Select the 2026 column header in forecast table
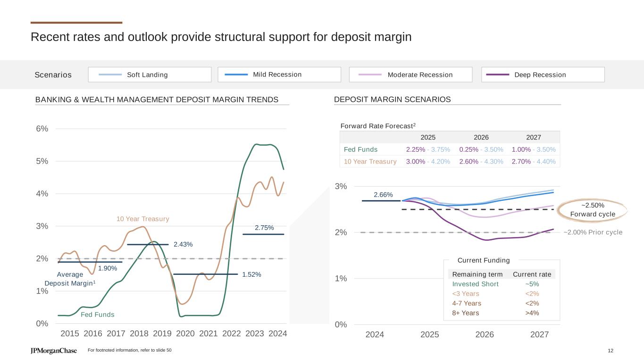The image size is (644, 362). pos(481,137)
